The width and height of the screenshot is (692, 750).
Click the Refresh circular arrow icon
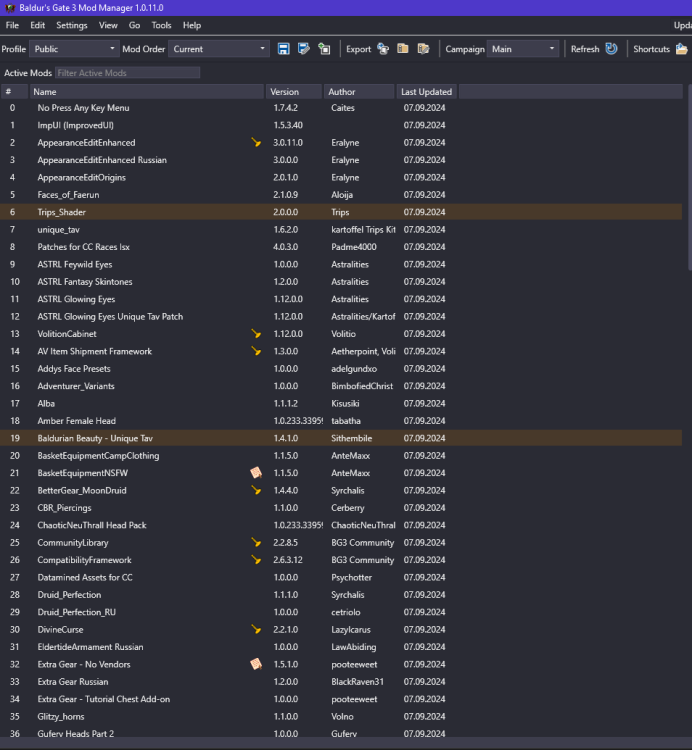(x=610, y=49)
